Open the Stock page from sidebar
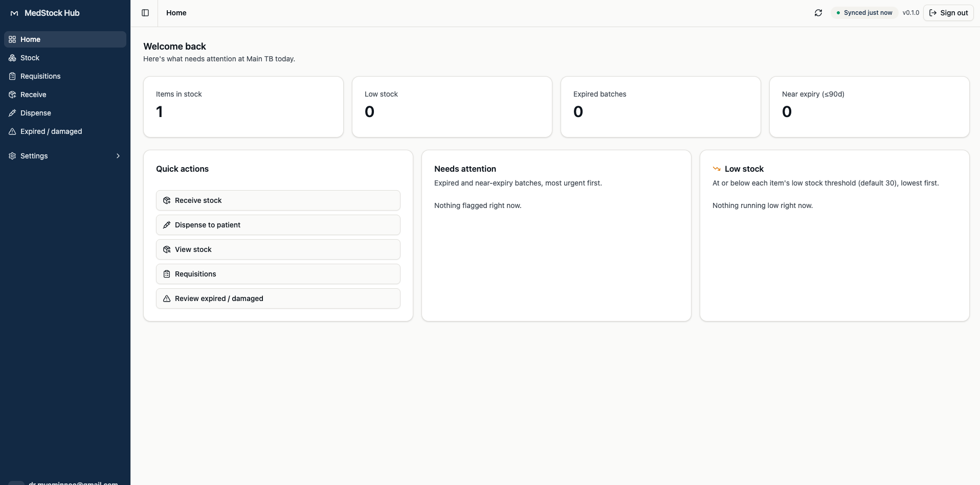 tap(65, 58)
